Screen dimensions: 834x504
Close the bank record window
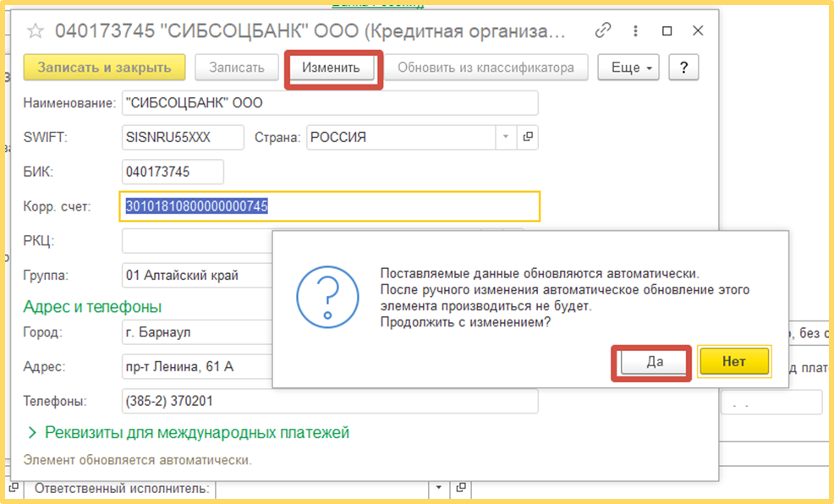click(699, 30)
